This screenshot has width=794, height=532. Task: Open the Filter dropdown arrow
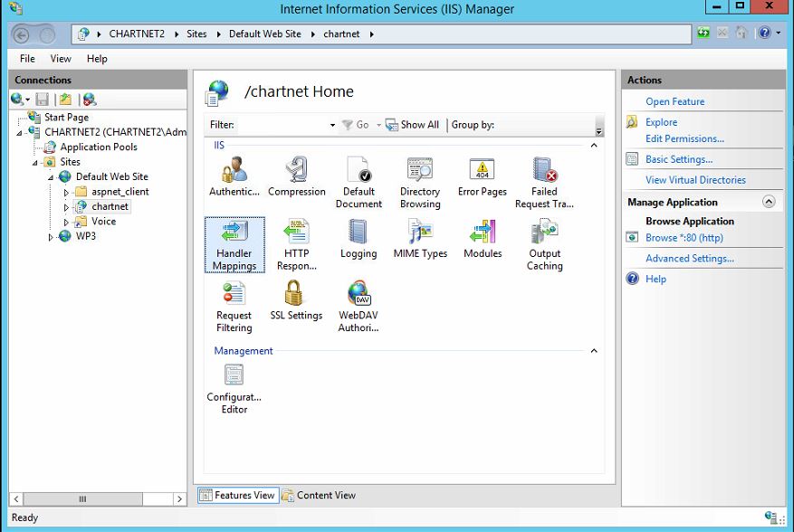332,125
